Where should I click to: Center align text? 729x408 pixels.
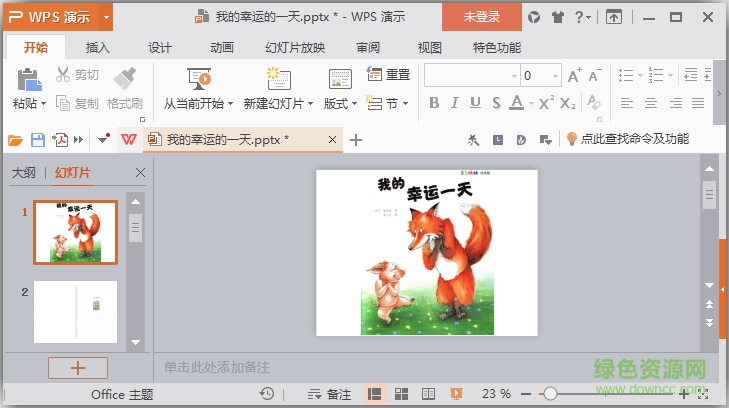pos(651,103)
